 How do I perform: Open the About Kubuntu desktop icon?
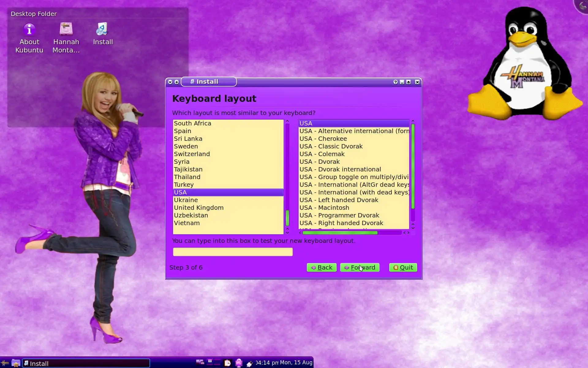click(29, 30)
